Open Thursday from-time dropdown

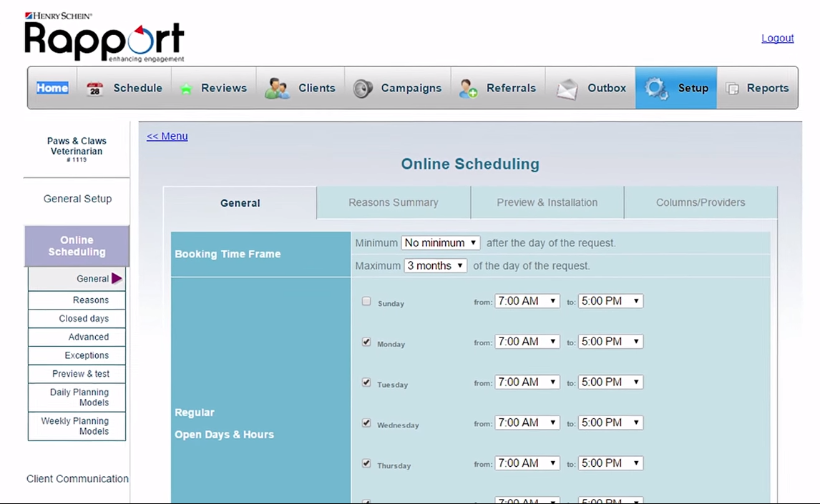tap(527, 463)
